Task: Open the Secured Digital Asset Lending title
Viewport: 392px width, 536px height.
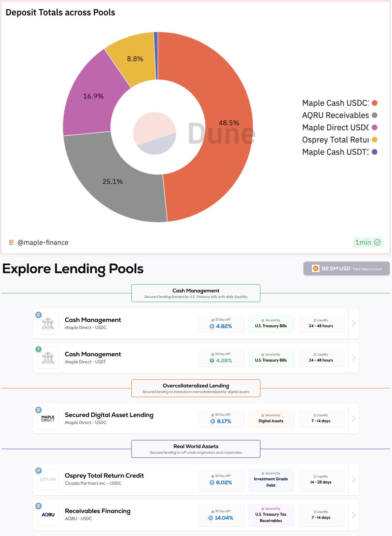Action: click(x=109, y=415)
